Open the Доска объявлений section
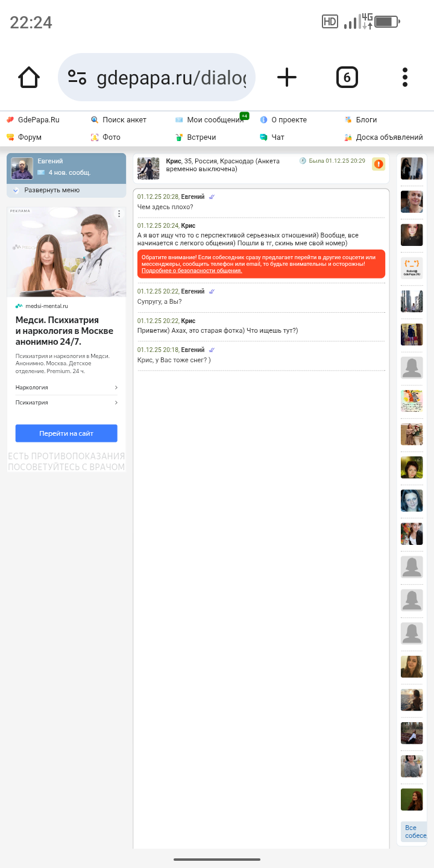 pos(389,137)
